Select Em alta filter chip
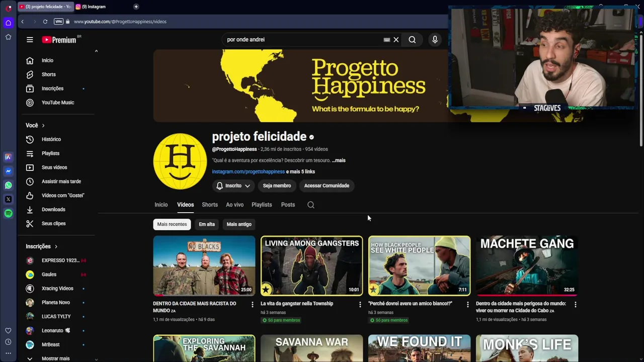 point(207,224)
